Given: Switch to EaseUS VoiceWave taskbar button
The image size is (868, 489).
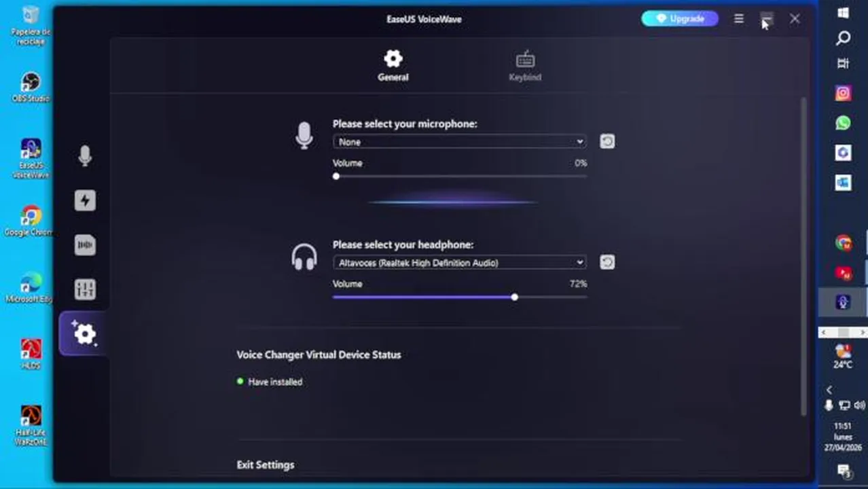Looking at the screenshot, I should click(844, 302).
